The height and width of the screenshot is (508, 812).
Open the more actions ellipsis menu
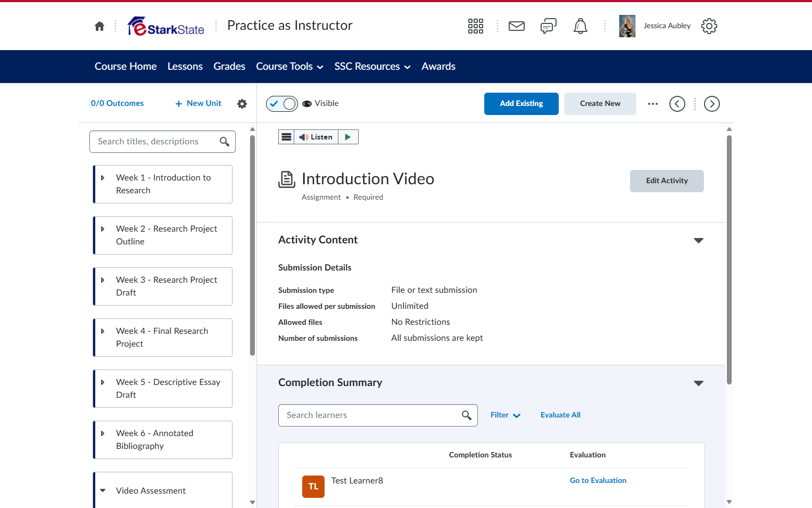tap(653, 104)
